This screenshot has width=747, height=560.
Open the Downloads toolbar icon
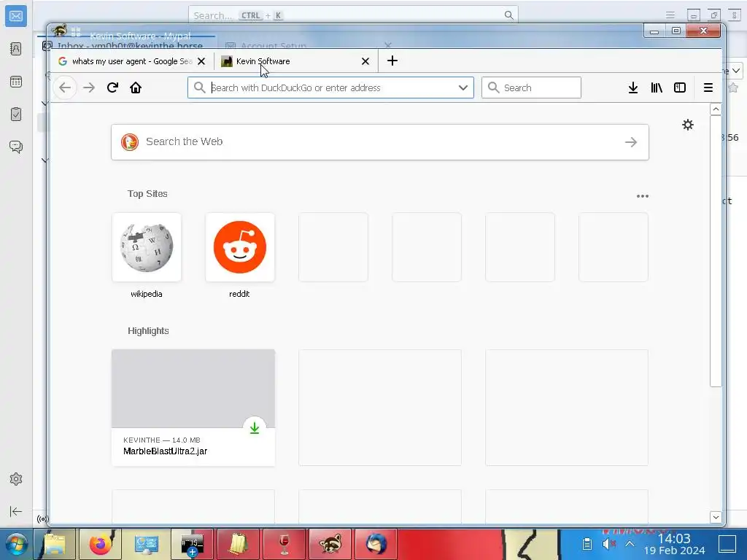633,87
